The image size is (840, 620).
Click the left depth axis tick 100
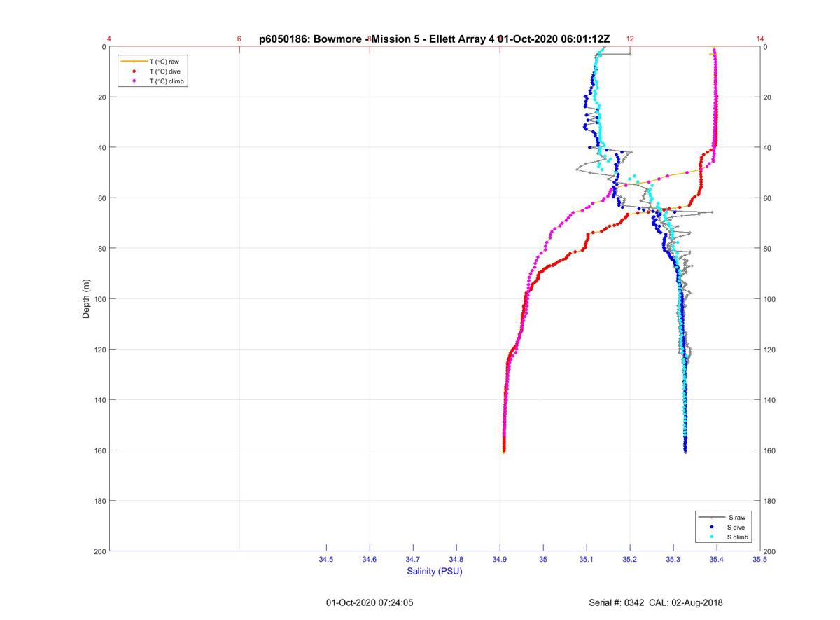tap(101, 299)
